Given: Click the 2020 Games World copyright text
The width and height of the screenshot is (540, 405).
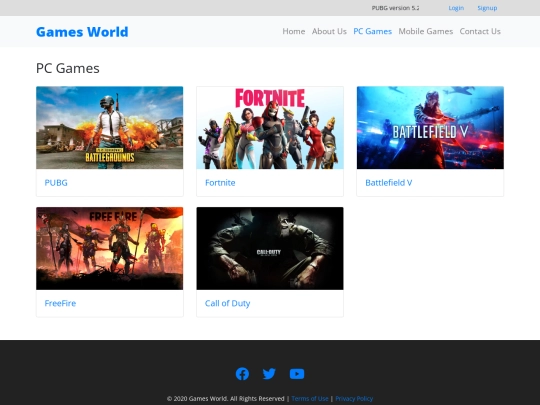Looking at the screenshot, I should (225, 398).
